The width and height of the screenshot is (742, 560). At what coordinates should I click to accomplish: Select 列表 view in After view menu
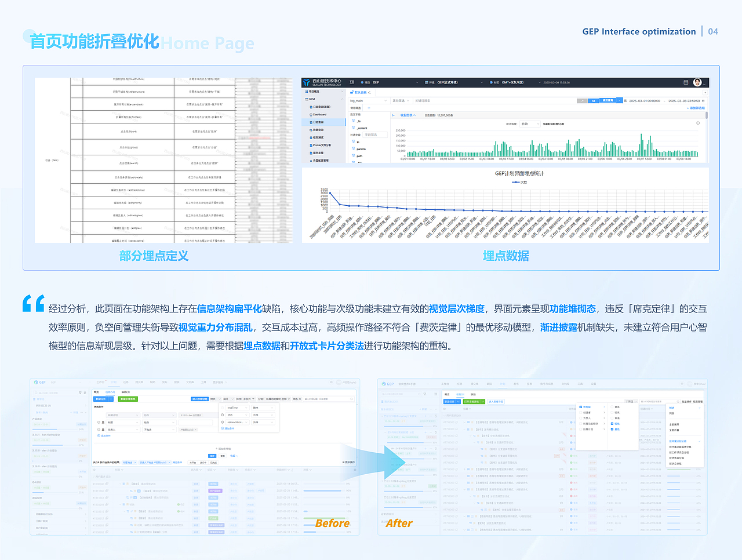(x=672, y=413)
